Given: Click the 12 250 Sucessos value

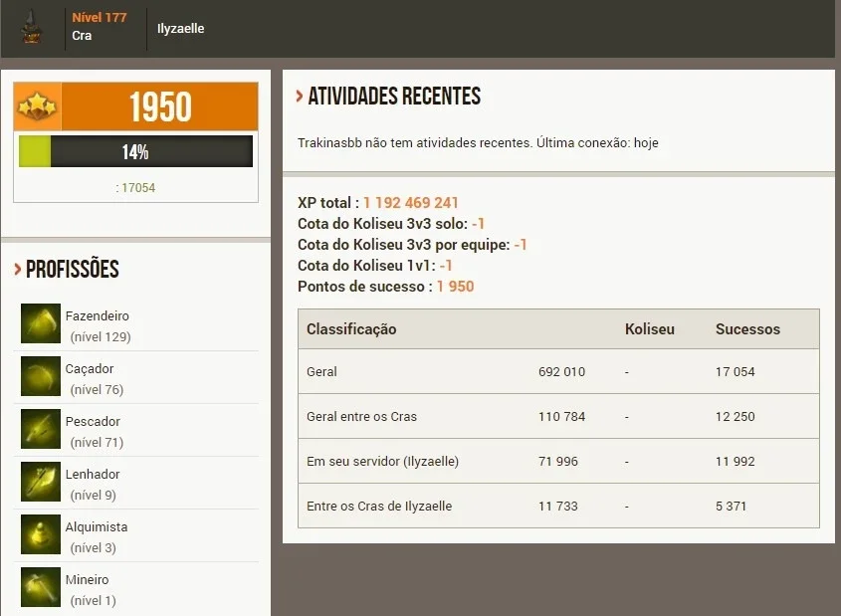Looking at the screenshot, I should coord(735,417).
